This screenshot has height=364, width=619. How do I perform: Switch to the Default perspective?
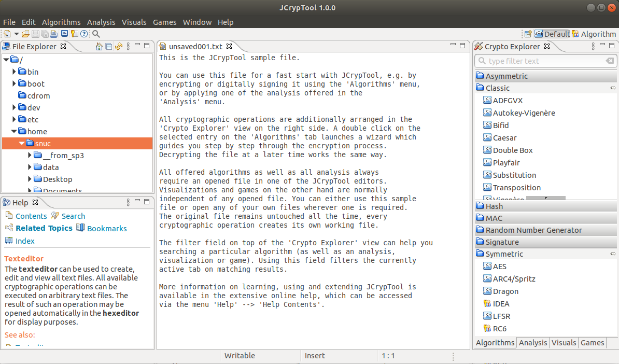click(552, 34)
